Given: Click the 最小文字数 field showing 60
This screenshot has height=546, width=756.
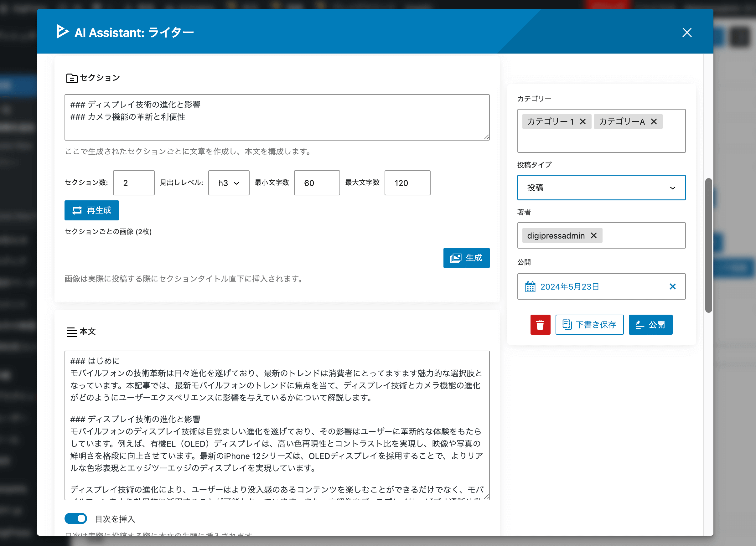Looking at the screenshot, I should coord(317,183).
